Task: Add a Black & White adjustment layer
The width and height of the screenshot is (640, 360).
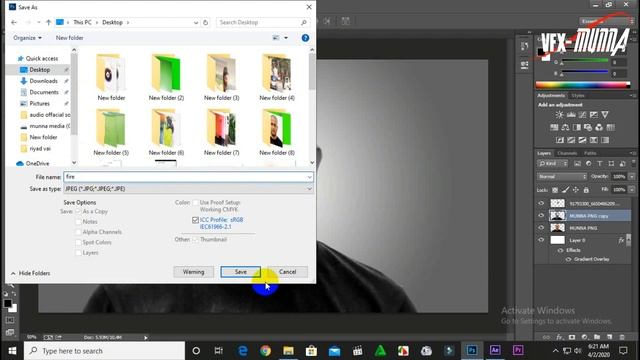Action: tap(577, 127)
